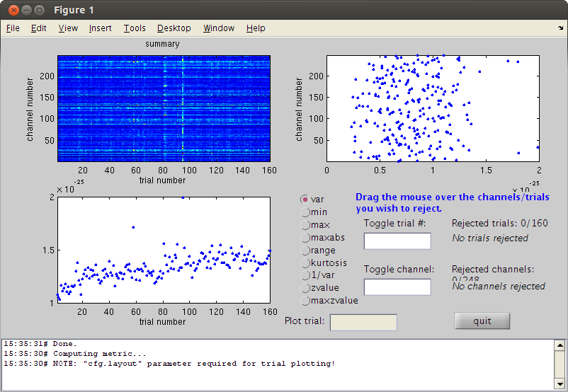Viewport: 568px width, 392px height.
Task: Open the Desktop menu
Action: point(174,28)
